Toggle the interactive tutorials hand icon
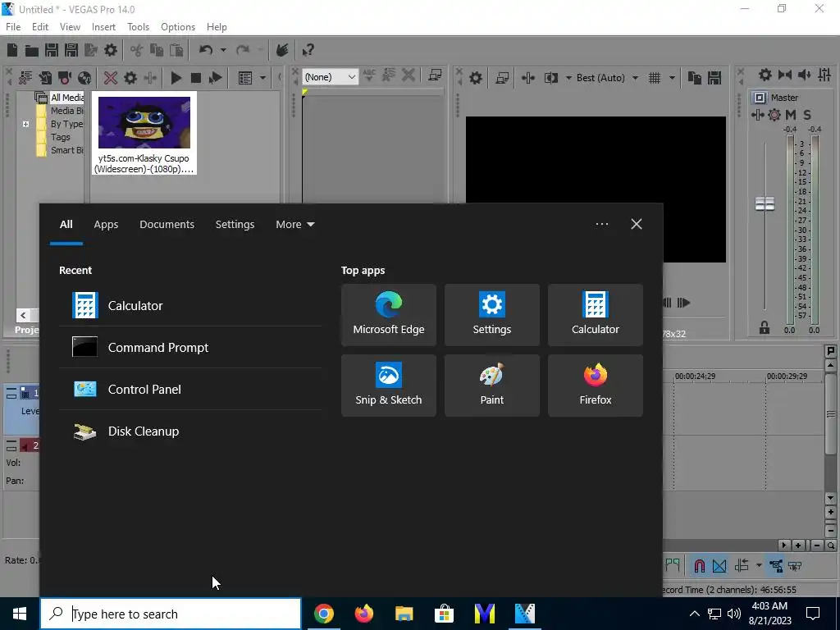This screenshot has height=630, width=840. (x=282, y=50)
